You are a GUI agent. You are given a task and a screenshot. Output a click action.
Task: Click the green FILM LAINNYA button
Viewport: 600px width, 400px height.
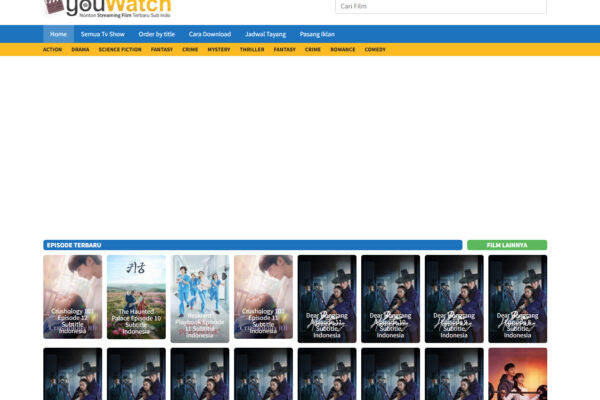tap(507, 245)
